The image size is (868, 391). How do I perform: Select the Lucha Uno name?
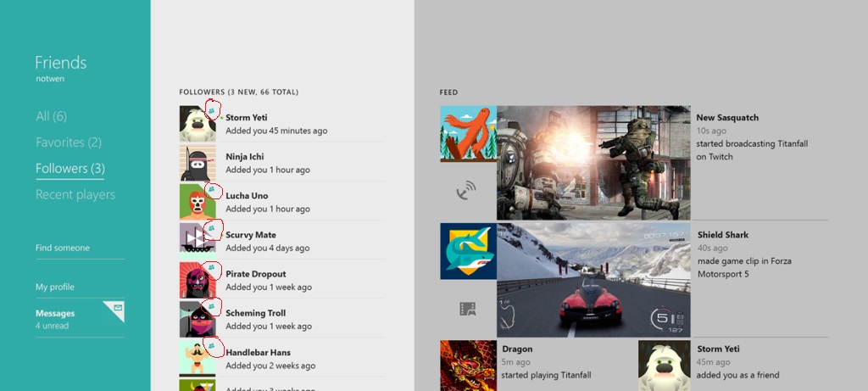point(247,195)
